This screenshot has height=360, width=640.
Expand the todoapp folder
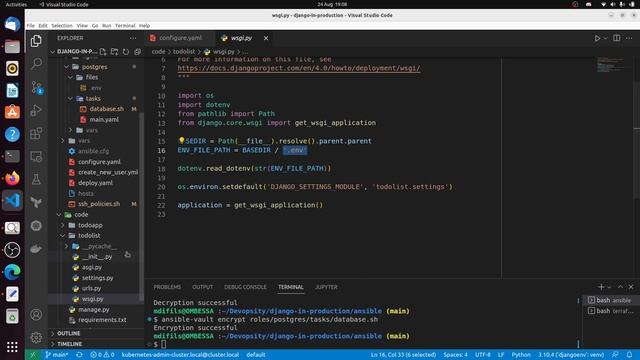pos(63,225)
